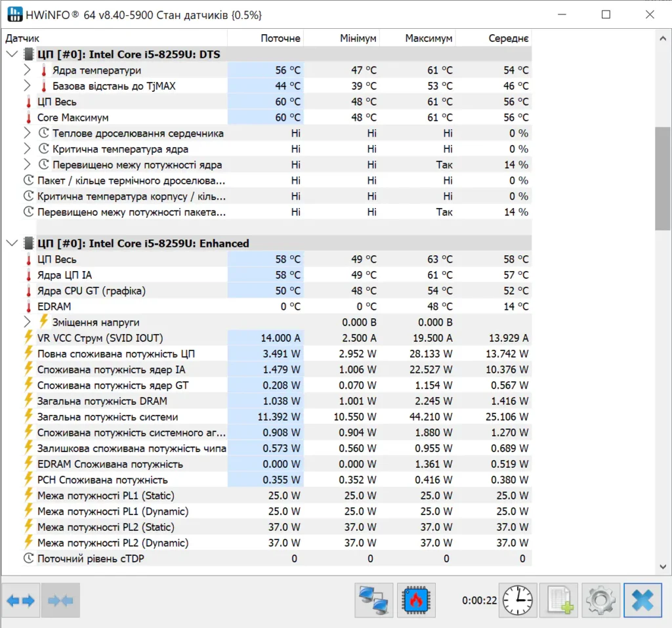Image resolution: width=672 pixels, height=628 pixels.
Task: Click clock icon beside Критична температура корпусу
Action: pyautogui.click(x=29, y=196)
